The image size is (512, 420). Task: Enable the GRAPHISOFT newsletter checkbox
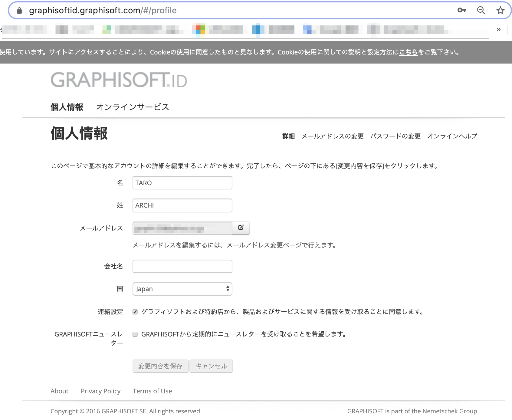click(135, 334)
